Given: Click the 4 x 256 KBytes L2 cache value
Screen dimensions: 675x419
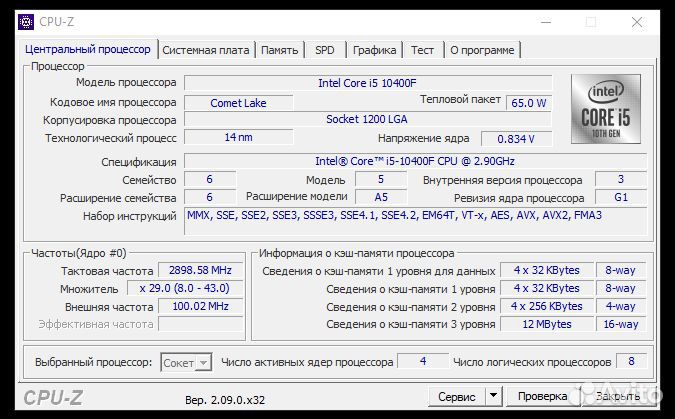Looking at the screenshot, I should pos(547,306).
